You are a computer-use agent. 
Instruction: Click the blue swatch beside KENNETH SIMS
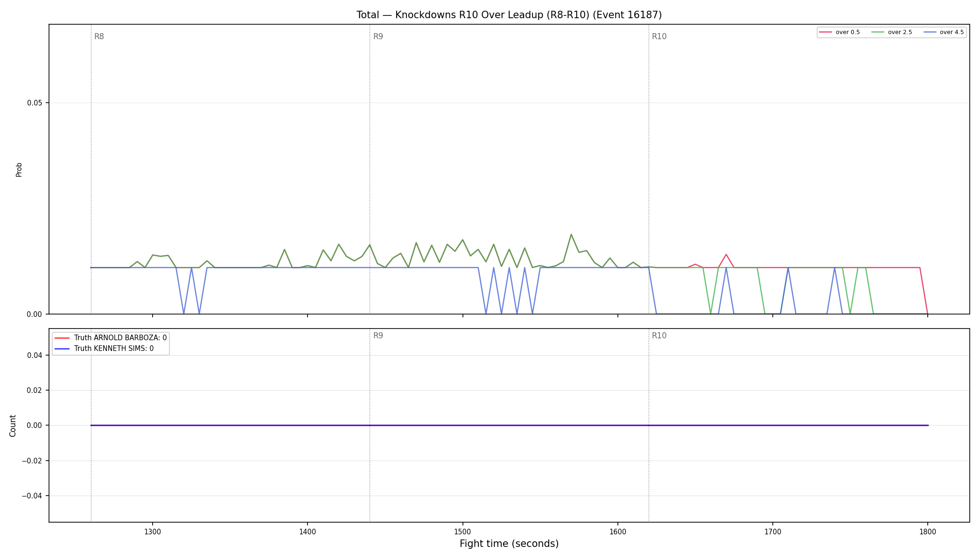[62, 349]
